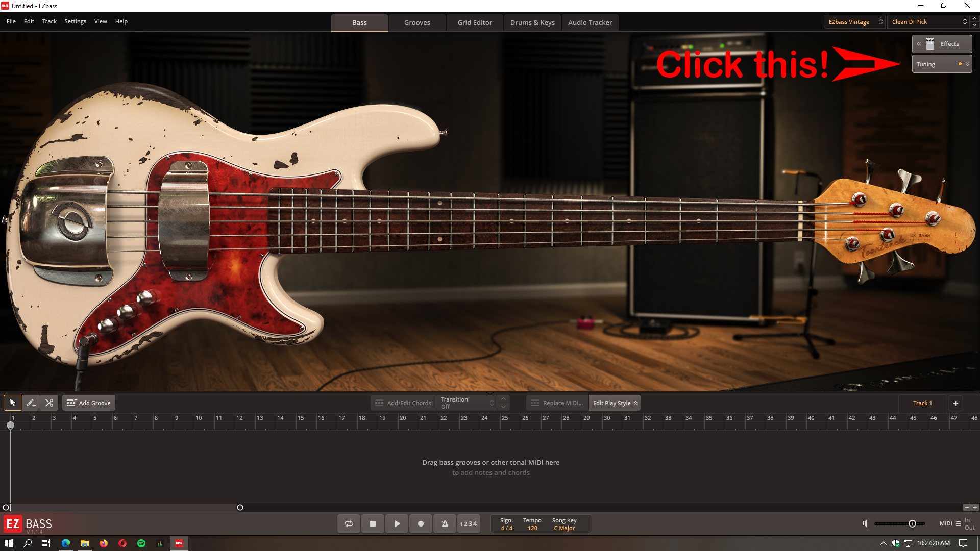
Task: Open the Clean DI Pick preset dropdown
Action: pos(929,22)
